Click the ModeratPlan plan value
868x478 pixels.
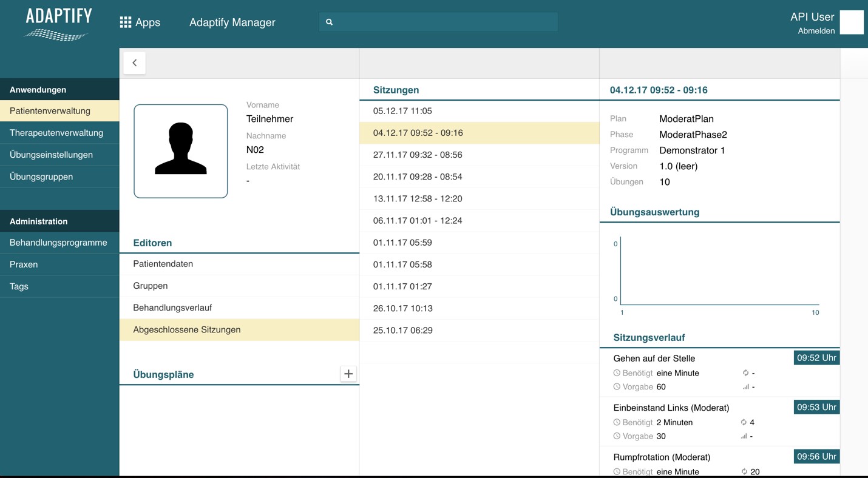point(687,119)
